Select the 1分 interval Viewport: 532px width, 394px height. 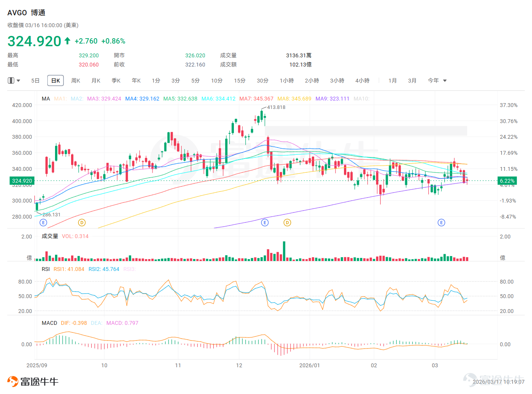point(156,81)
